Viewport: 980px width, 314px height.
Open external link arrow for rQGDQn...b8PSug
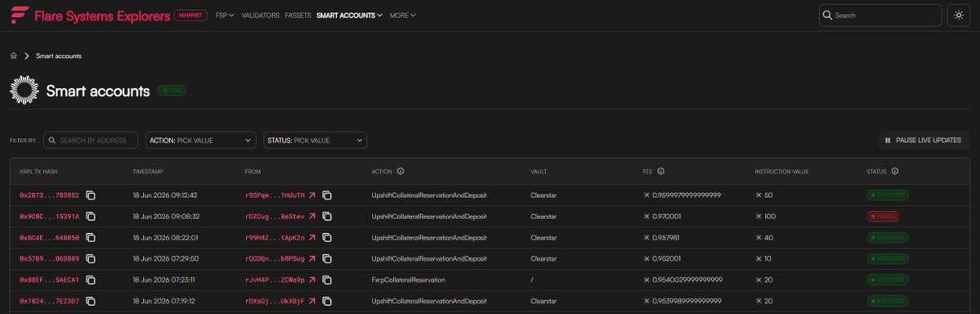(x=312, y=259)
